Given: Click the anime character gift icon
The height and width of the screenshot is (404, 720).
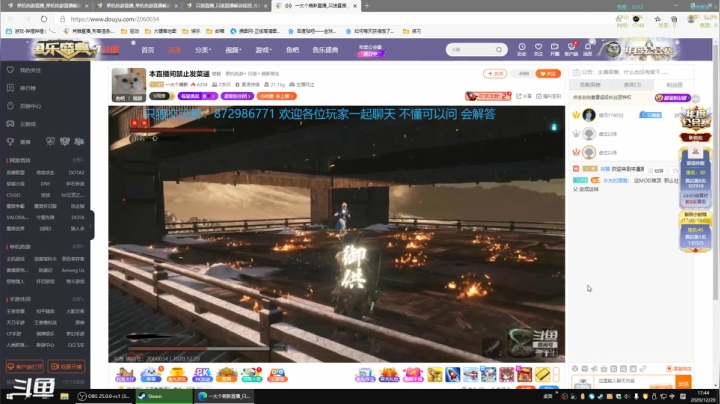Looking at the screenshot, I should [506, 375].
